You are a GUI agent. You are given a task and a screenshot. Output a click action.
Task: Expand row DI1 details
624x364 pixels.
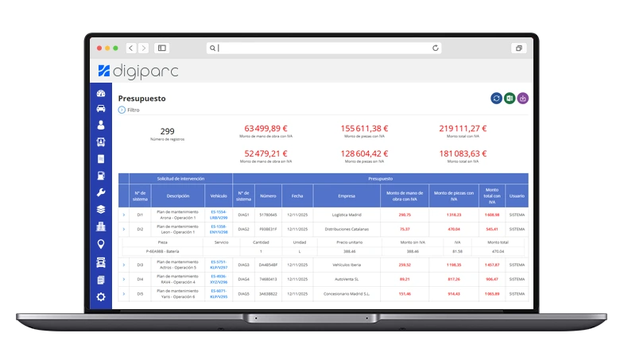(x=124, y=215)
